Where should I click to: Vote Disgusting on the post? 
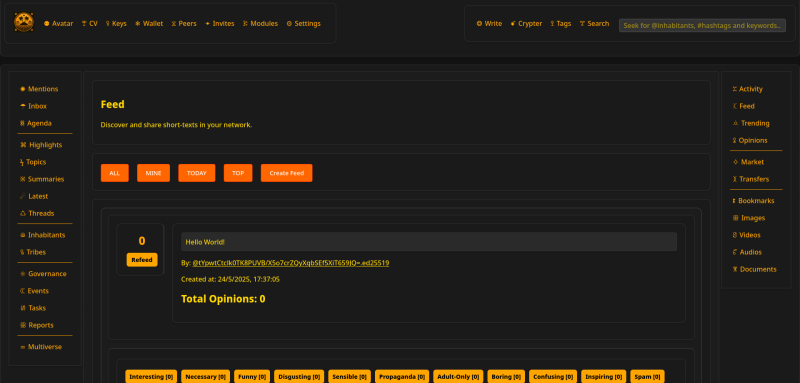click(x=299, y=377)
